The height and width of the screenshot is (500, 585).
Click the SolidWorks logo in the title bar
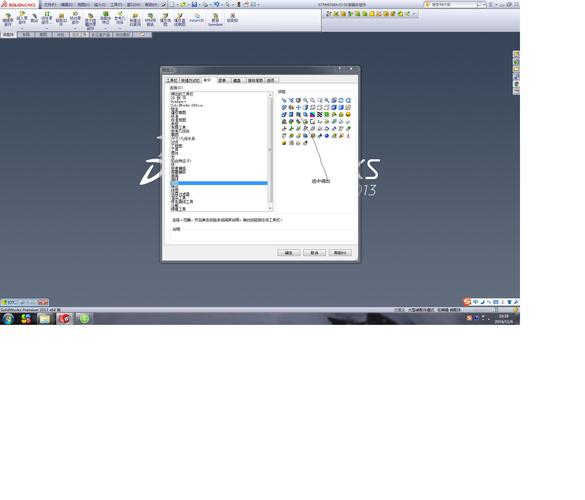tap(19, 4)
